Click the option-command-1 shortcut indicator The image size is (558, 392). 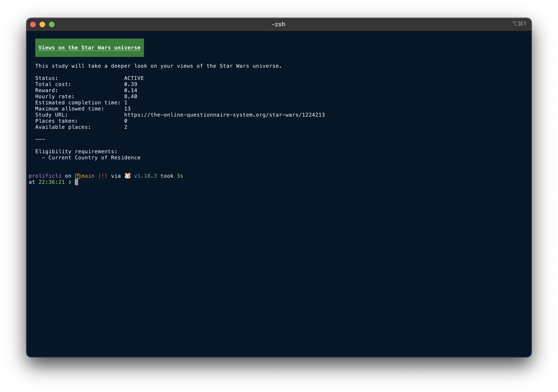pos(519,24)
